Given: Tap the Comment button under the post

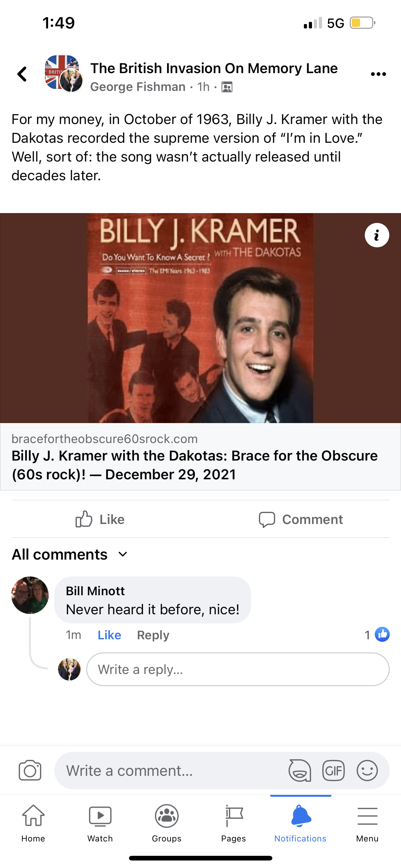Looking at the screenshot, I should [x=301, y=519].
